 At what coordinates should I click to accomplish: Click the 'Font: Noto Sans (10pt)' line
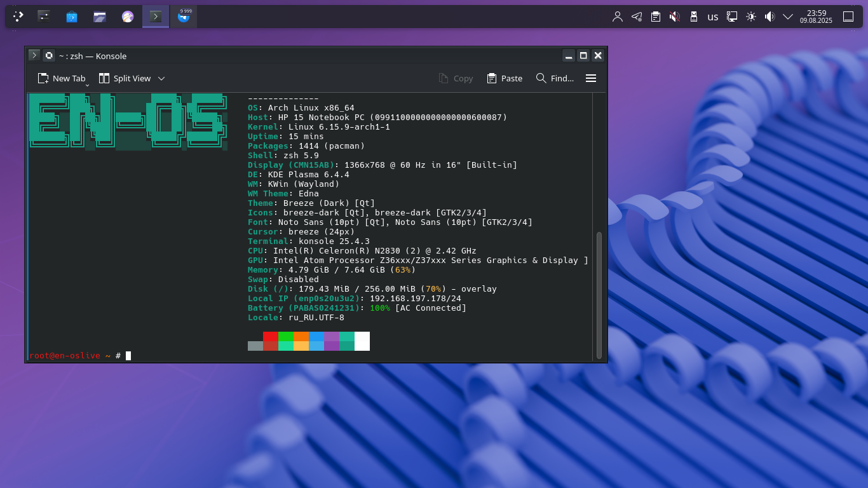point(390,222)
